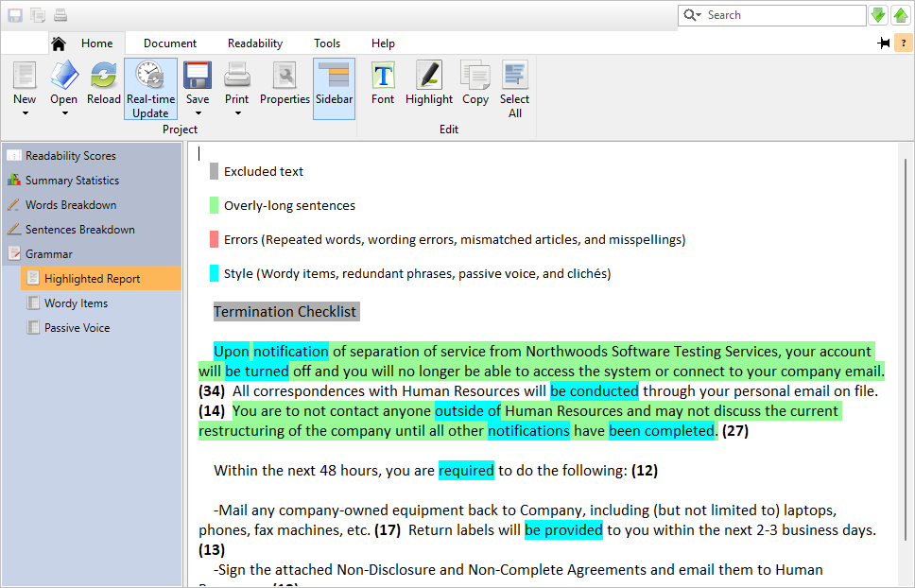
Task: Click the Reload project icon
Action: [103, 76]
